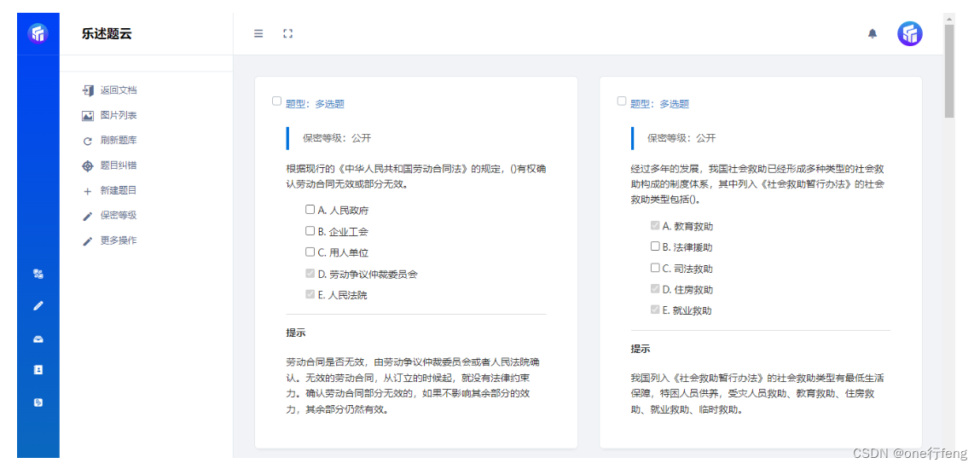Select the first question card checkbox
Viewport: 980px width, 469px height.
tap(277, 101)
